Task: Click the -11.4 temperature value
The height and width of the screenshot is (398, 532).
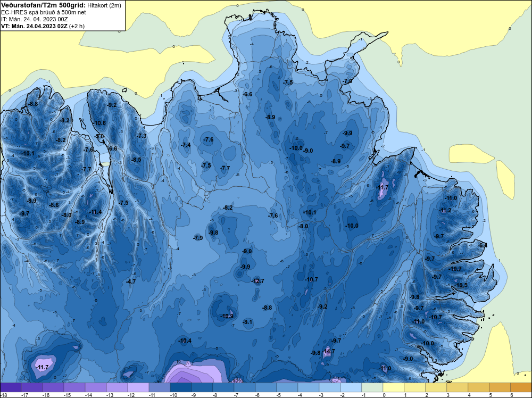Action: coord(95,212)
